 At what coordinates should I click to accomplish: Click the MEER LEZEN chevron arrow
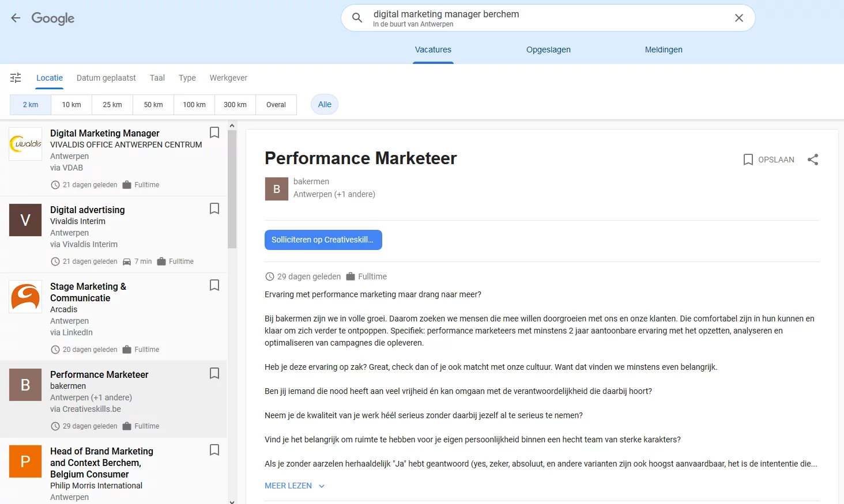point(322,486)
